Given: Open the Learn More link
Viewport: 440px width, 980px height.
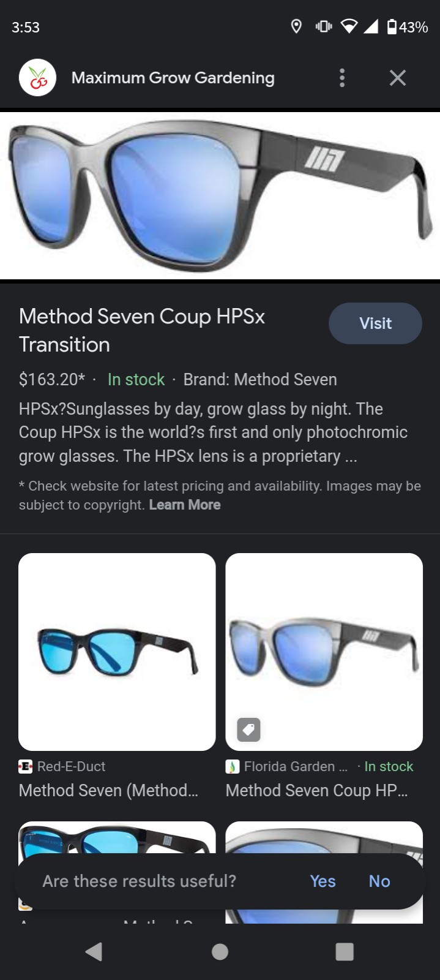Looking at the screenshot, I should tap(185, 505).
